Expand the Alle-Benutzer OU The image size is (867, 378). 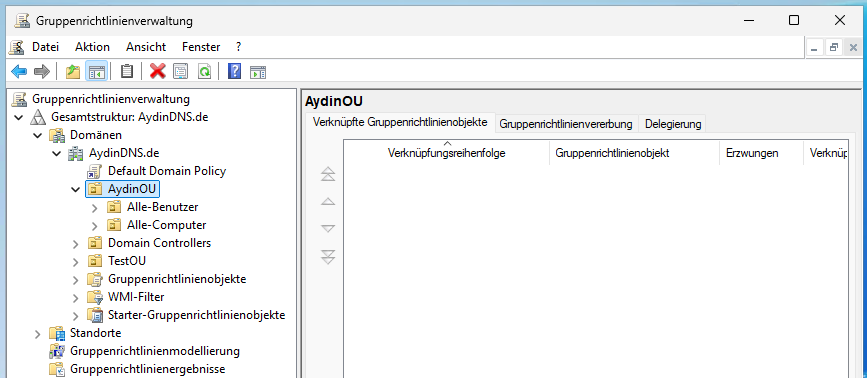95,208
